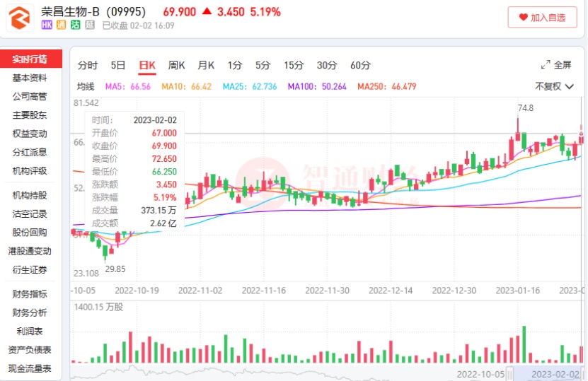Click the green 沽 badge icon
The image size is (588, 381).
75,25
